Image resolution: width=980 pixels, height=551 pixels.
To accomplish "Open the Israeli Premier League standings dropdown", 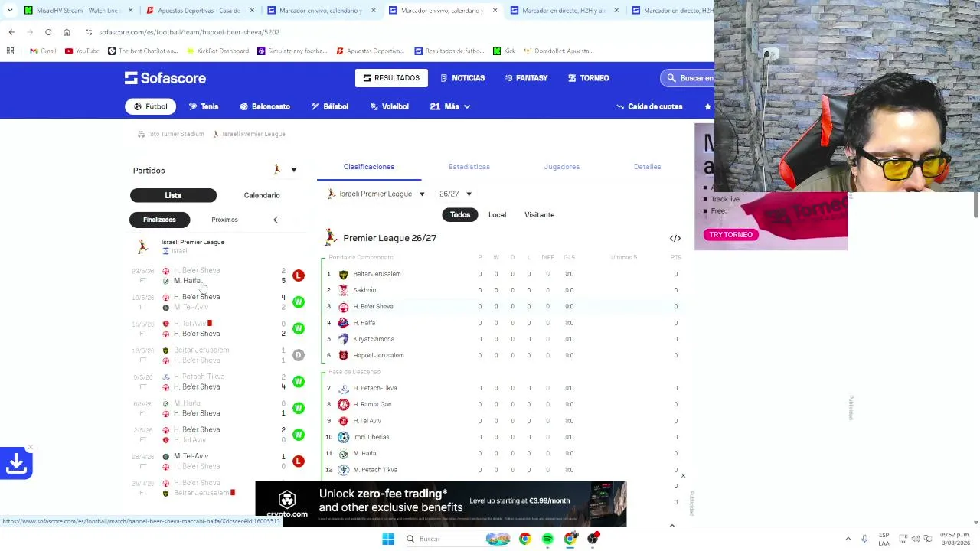I will tap(375, 194).
